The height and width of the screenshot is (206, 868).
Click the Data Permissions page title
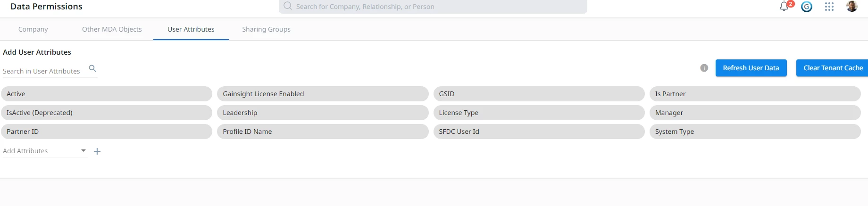(46, 7)
